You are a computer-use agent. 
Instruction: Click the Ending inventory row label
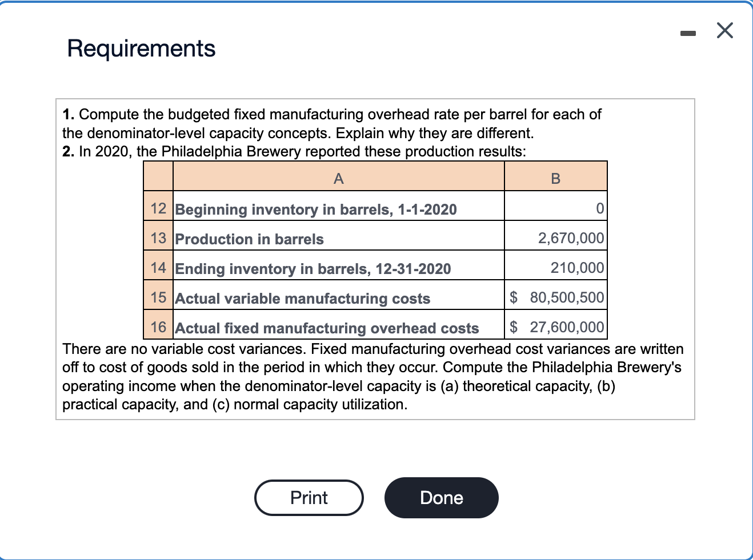(x=313, y=269)
